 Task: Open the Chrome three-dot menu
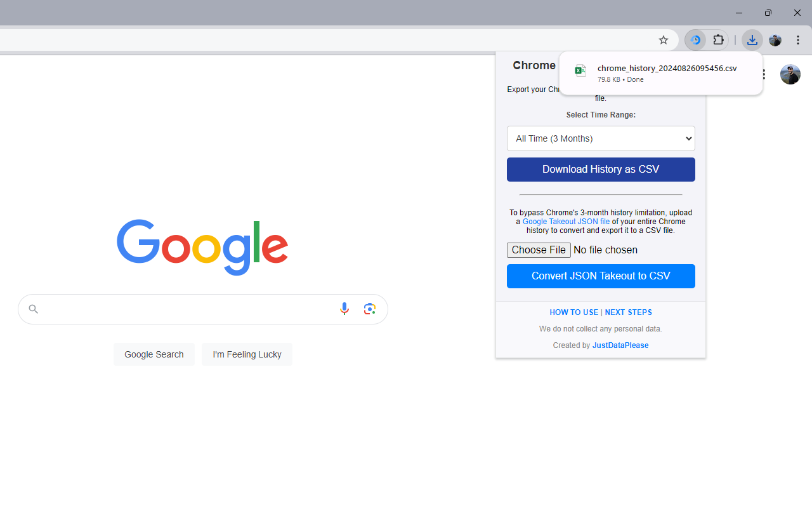[x=798, y=40]
